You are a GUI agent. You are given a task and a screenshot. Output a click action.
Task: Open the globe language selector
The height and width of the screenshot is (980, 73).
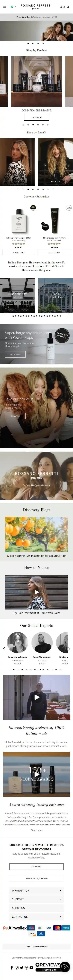coord(12,7)
